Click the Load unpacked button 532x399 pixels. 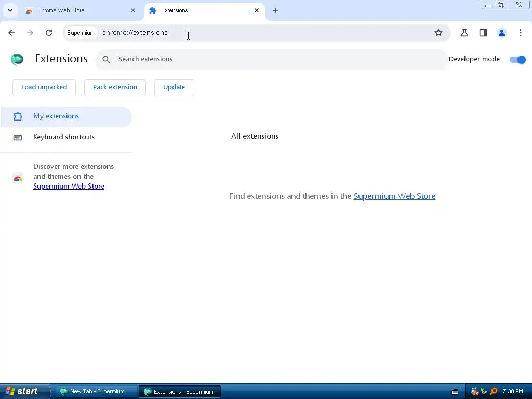pyautogui.click(x=44, y=87)
